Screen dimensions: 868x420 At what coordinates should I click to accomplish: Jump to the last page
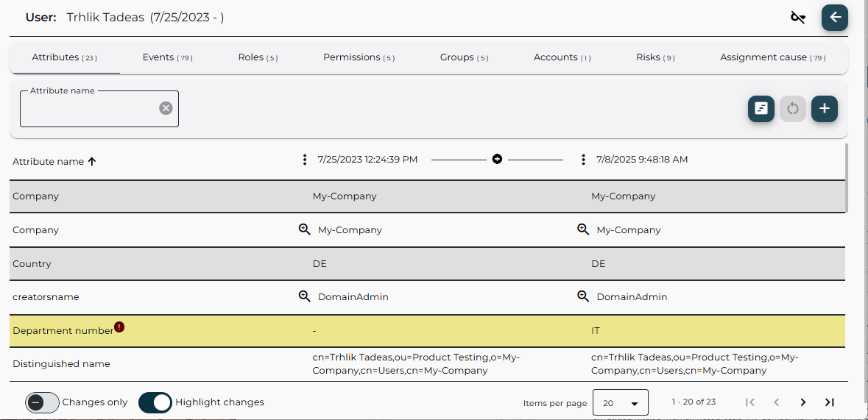coord(830,402)
